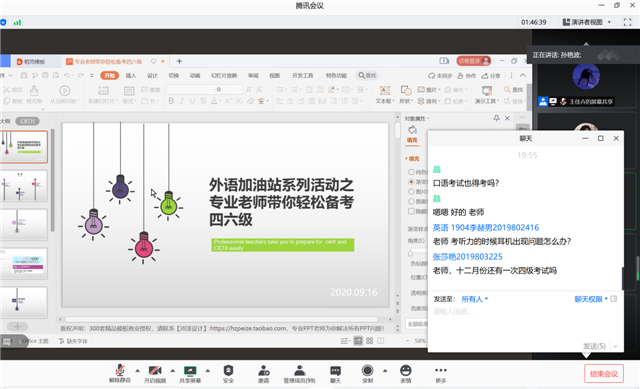Screen dimensions: 640x389
Task: Click the network signal strength icon
Action: click(17, 22)
